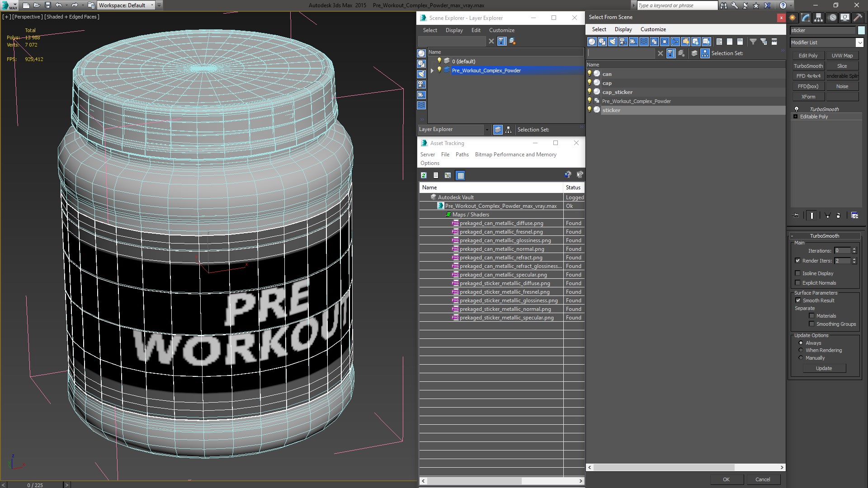Viewport: 868px width, 488px height.
Task: Click the sticker object color swatch
Action: pos(861,30)
